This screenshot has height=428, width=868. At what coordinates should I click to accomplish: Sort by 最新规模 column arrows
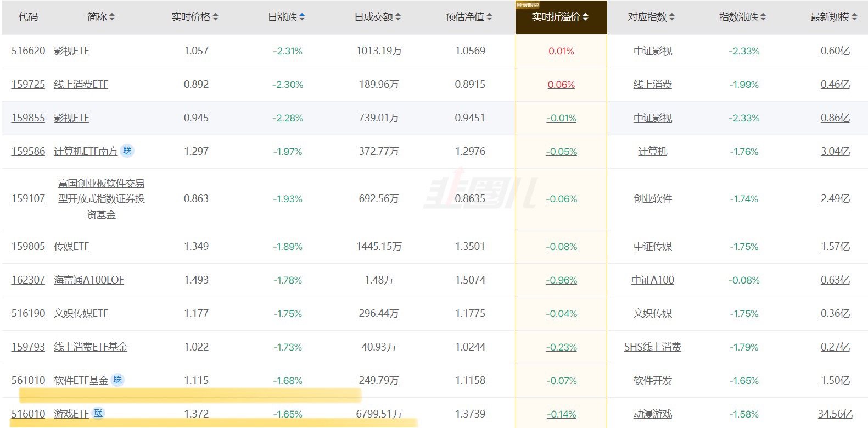pos(854,17)
